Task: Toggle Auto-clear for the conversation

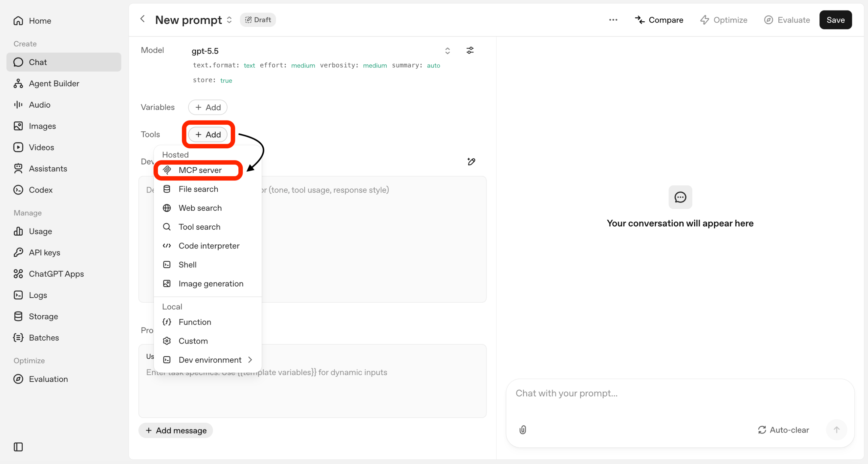Action: click(783, 430)
